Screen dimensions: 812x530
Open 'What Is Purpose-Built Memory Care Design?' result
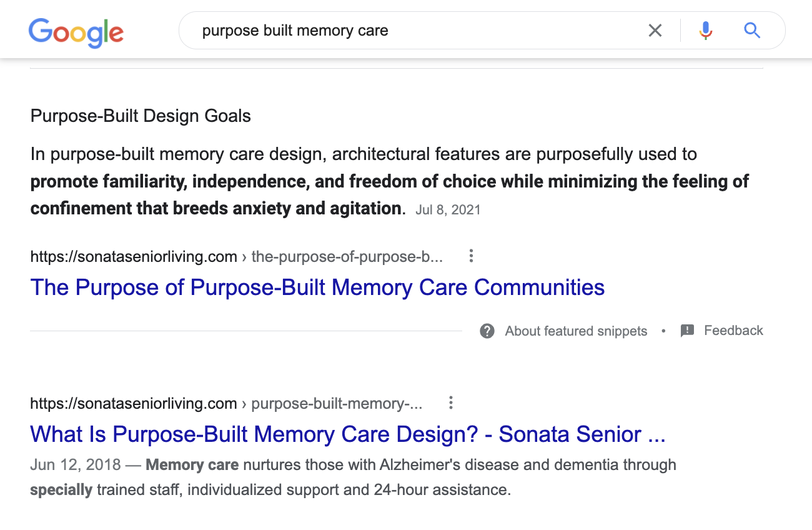[348, 434]
